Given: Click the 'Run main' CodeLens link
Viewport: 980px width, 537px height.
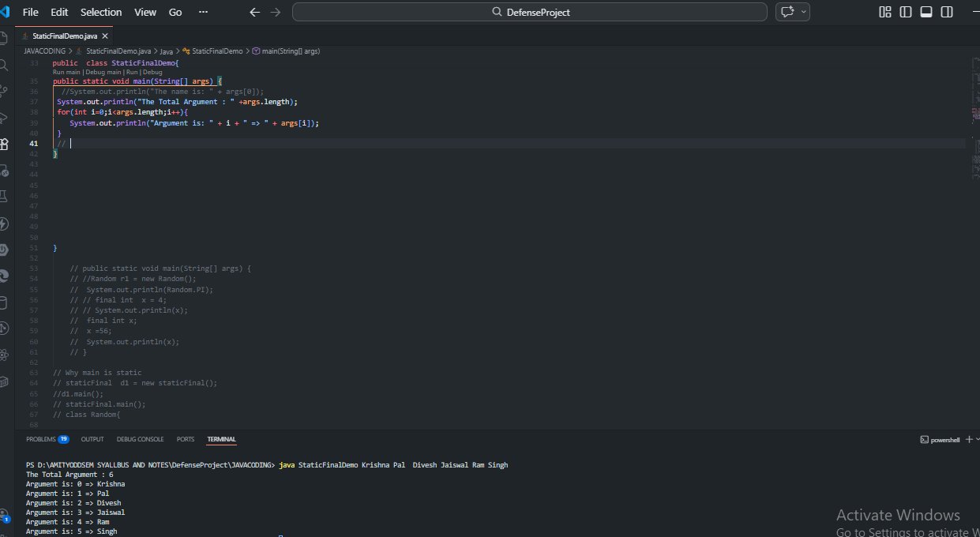Looking at the screenshot, I should pyautogui.click(x=66, y=72).
